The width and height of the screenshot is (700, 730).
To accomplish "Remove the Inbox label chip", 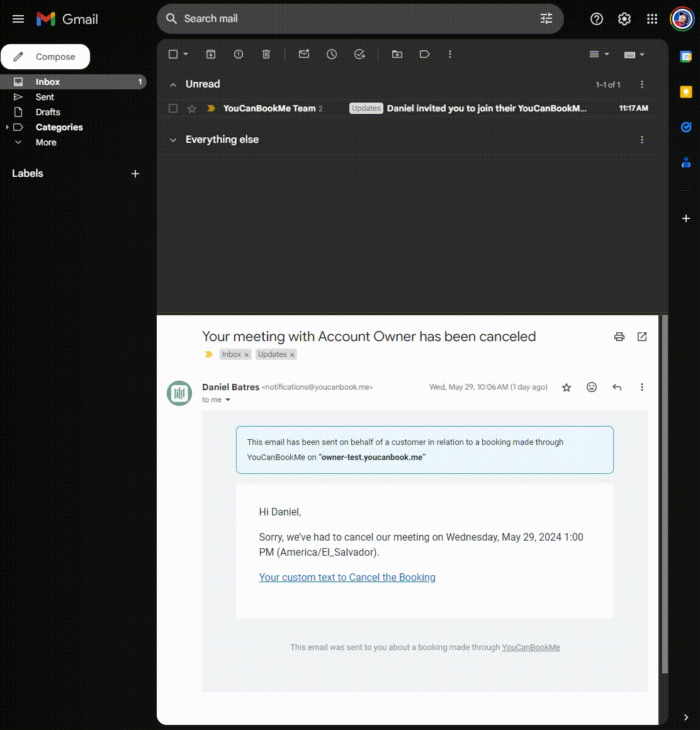I will pos(246,355).
